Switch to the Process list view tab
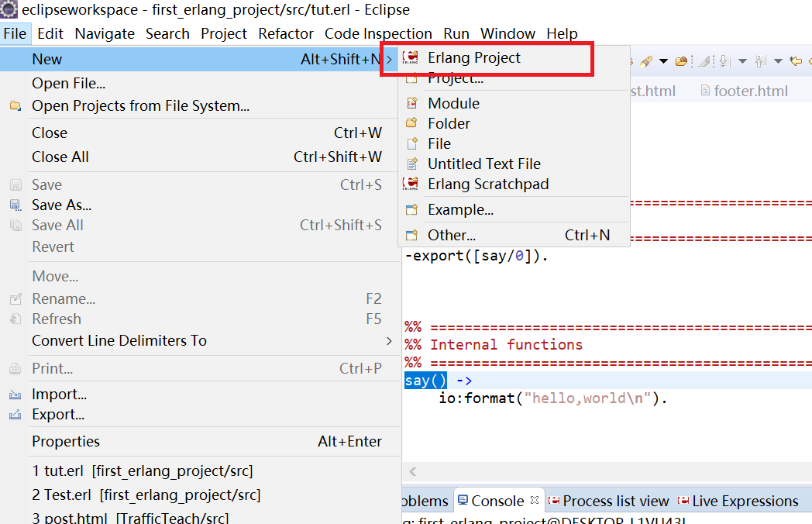The image size is (812, 524). pos(609,502)
